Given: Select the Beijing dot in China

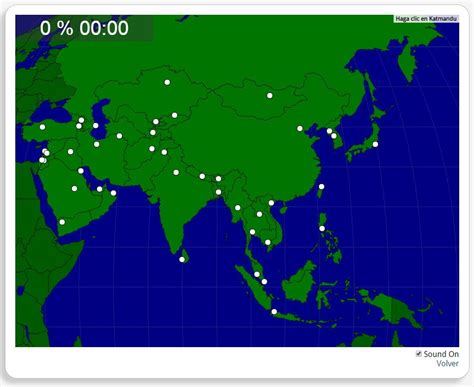Looking at the screenshot, I should click(x=300, y=129).
